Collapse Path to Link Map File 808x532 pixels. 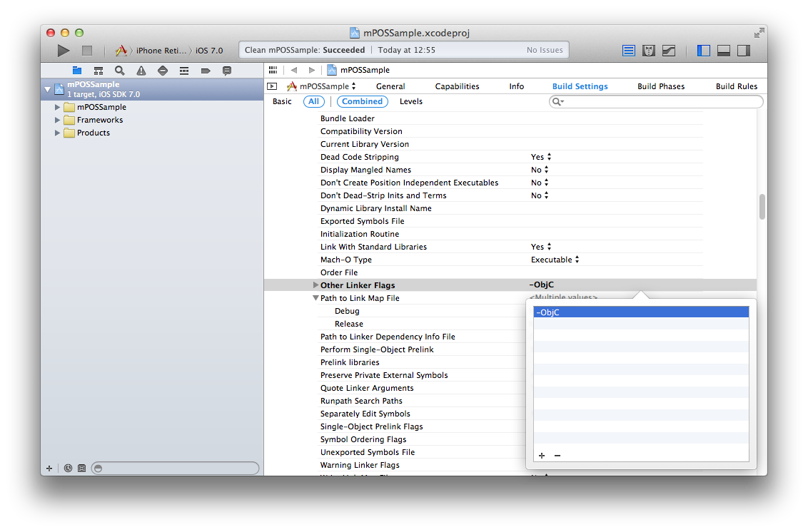pos(315,297)
